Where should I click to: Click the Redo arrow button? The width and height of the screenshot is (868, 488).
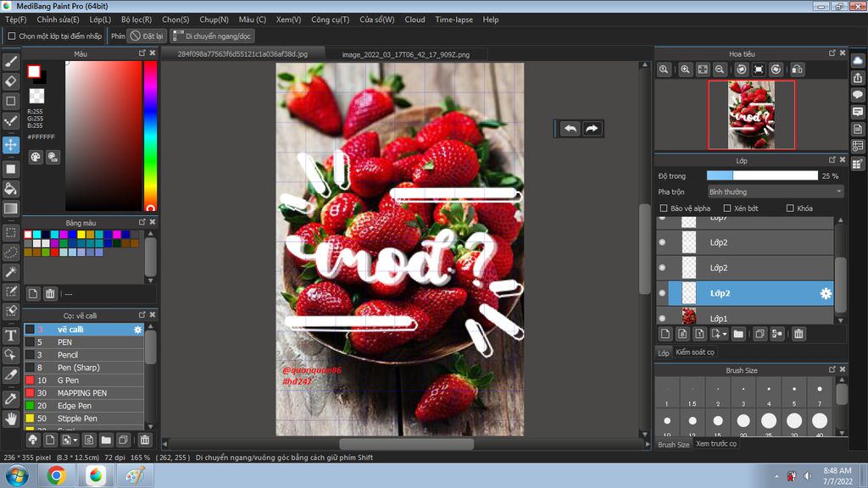point(592,129)
